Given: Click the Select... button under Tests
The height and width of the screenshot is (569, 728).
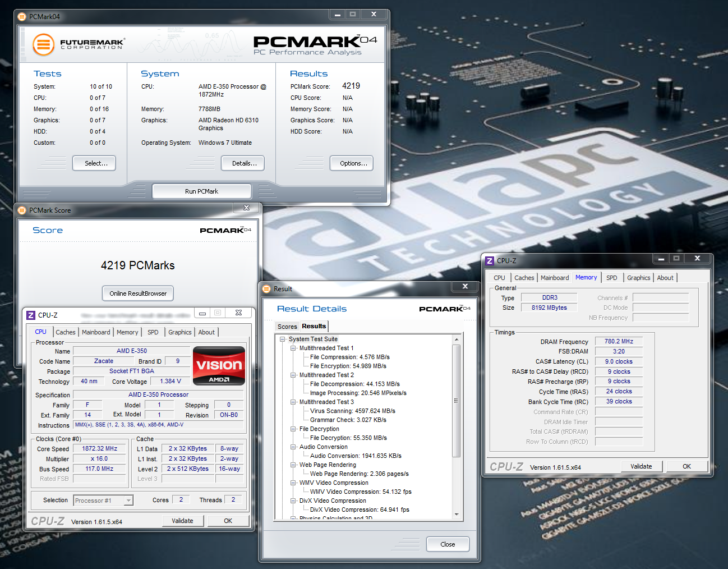Looking at the screenshot, I should 94,163.
